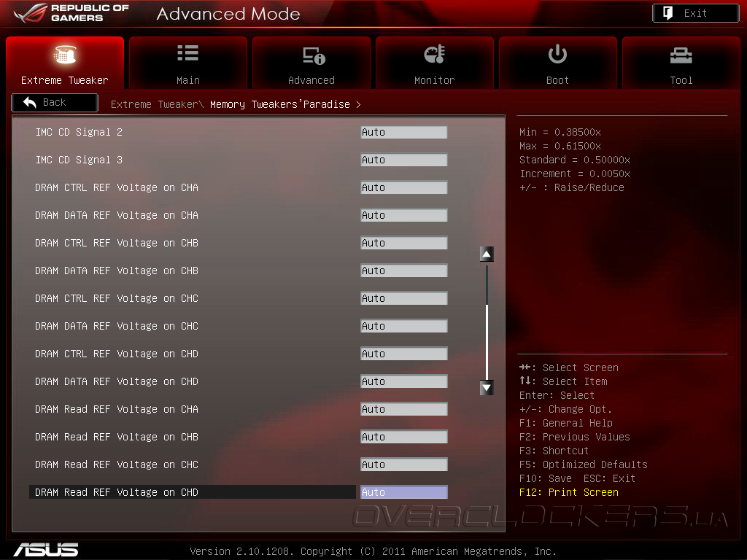Edit DRAM CTRL REF Voltage on CHB value
Image resolution: width=747 pixels, height=560 pixels.
tap(404, 243)
